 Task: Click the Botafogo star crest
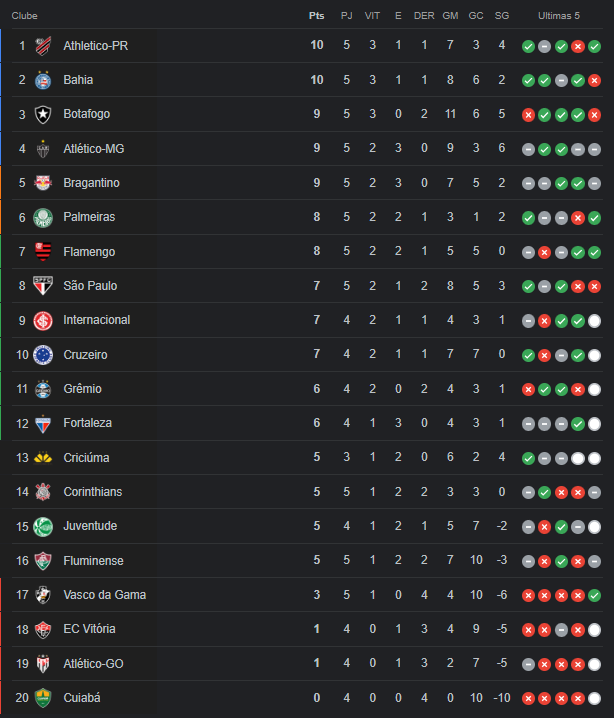click(x=43, y=114)
